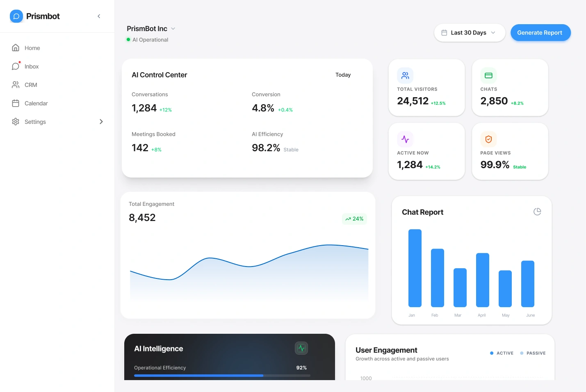The image size is (586, 392).
Task: Click the Chats value 2,850
Action: click(494, 101)
